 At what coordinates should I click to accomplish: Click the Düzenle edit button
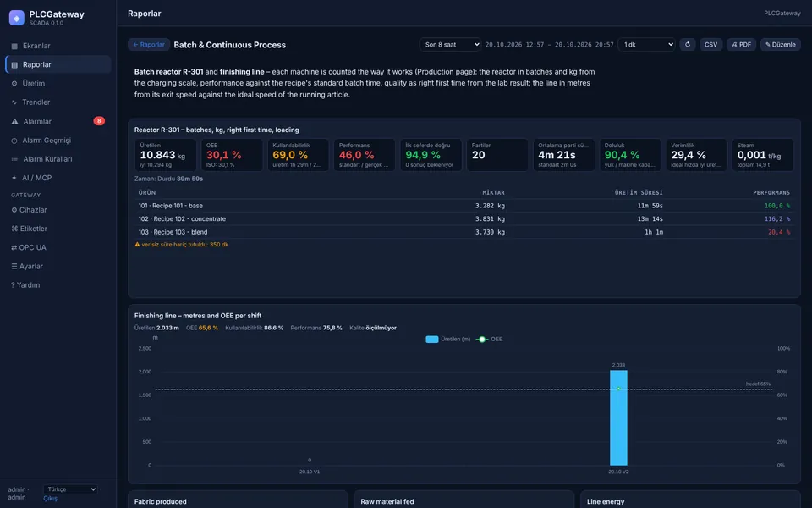tap(781, 45)
